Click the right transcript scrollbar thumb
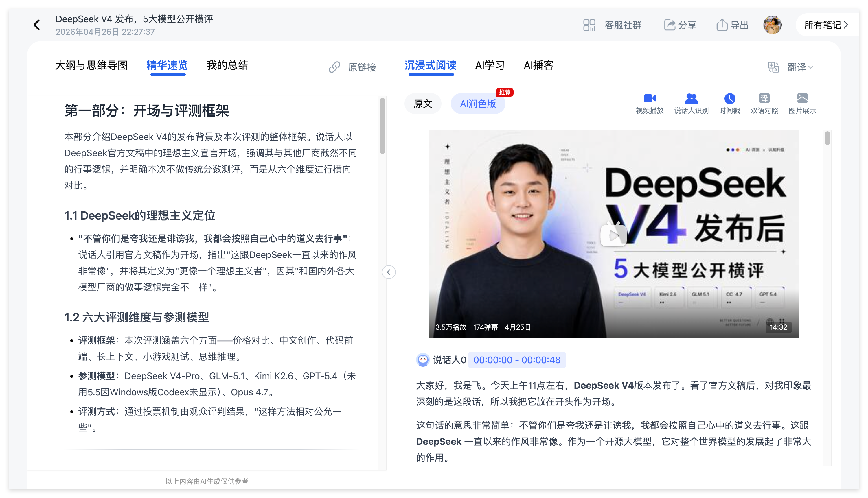The height and width of the screenshot is (498, 868). click(x=827, y=138)
